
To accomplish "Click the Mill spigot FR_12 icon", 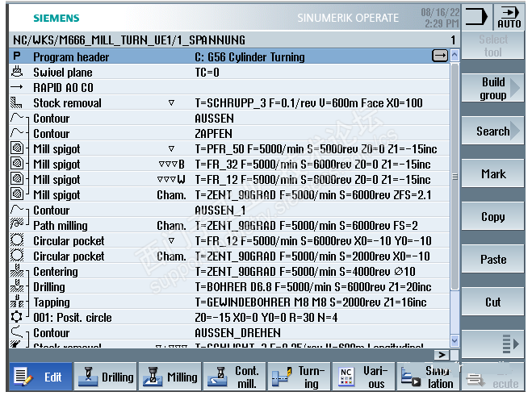I will pyautogui.click(x=17, y=179).
